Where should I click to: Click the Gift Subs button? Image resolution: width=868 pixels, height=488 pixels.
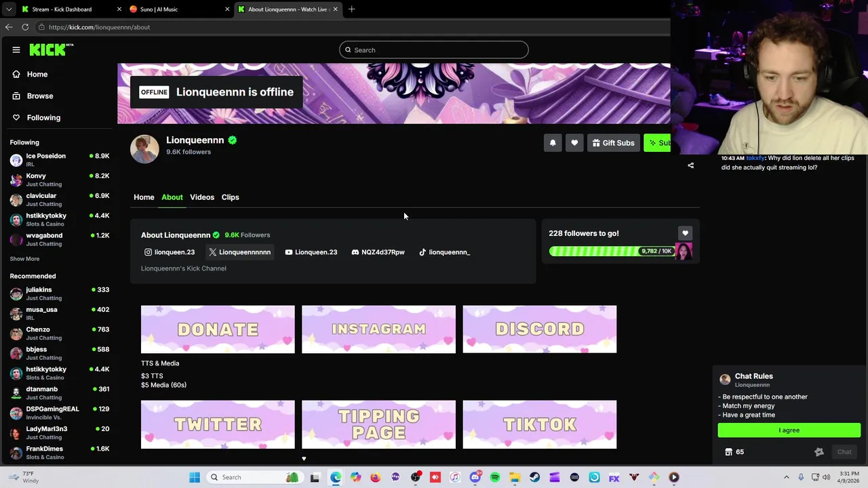point(613,143)
